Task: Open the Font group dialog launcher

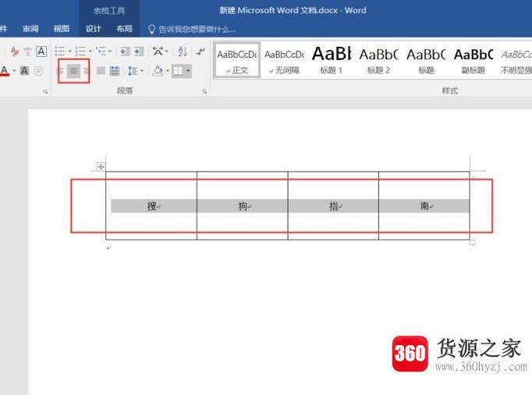Action: pyautogui.click(x=45, y=91)
